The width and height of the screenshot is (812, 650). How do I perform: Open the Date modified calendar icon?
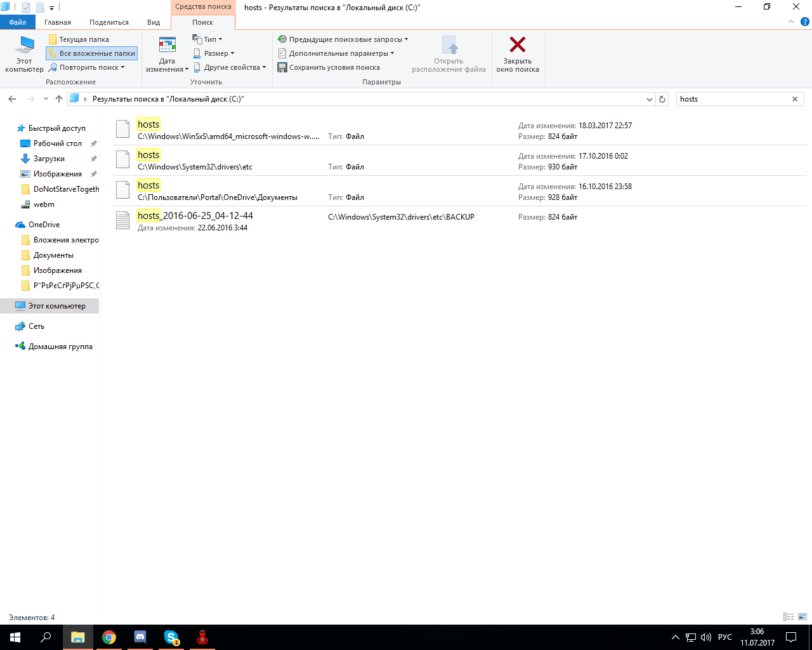point(167,46)
